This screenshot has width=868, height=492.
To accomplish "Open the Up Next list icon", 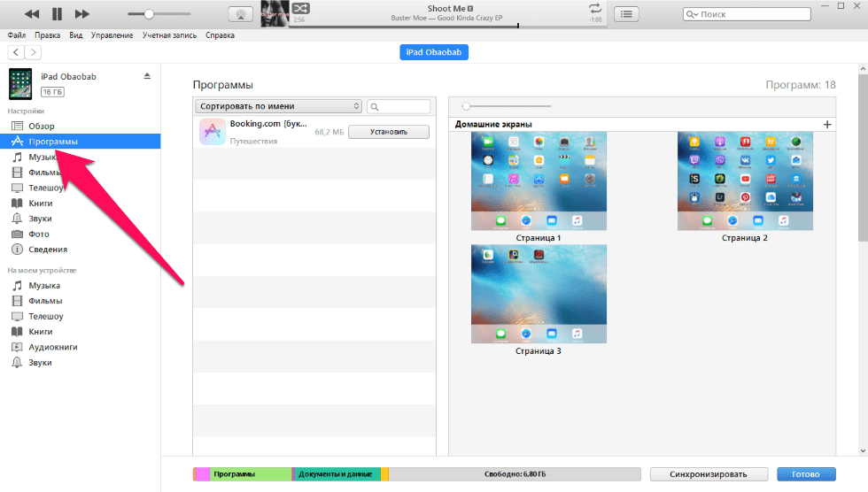I will coord(627,14).
